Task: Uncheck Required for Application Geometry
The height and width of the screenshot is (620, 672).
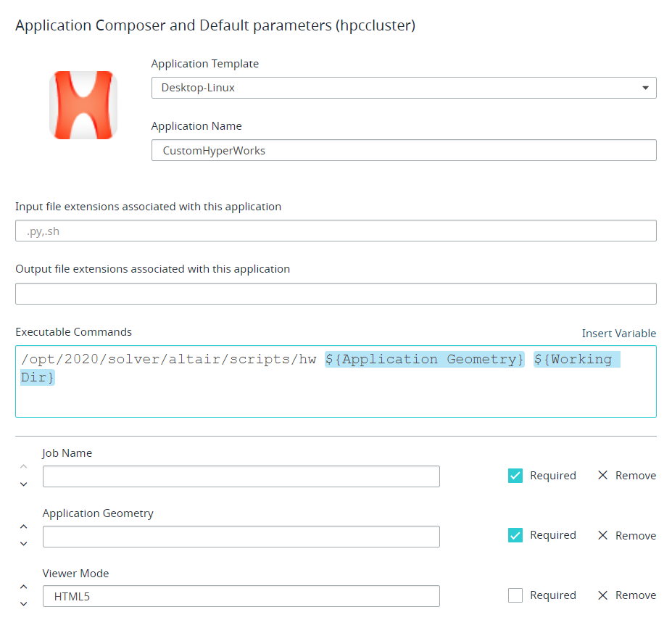Action: [515, 535]
